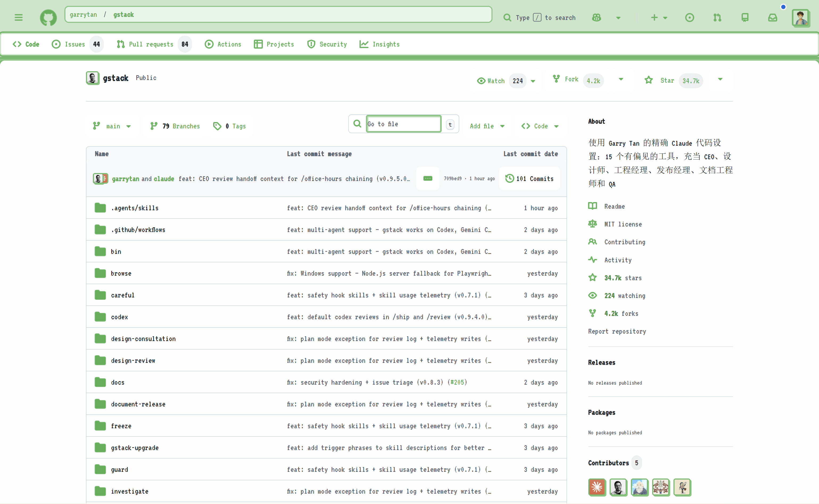819x504 pixels.
Task: Open the notifications inbox icon
Action: click(772, 17)
